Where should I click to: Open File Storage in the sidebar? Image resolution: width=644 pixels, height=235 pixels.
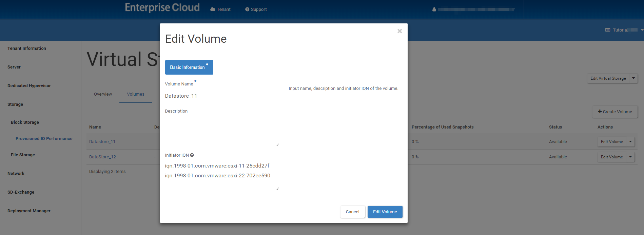pyautogui.click(x=23, y=155)
